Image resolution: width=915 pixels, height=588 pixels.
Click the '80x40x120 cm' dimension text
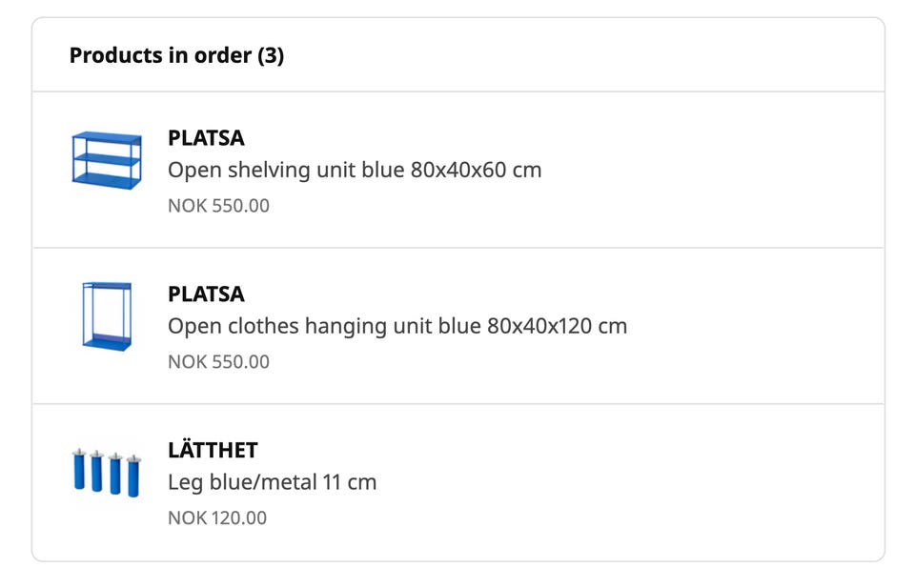pyautogui.click(x=558, y=326)
